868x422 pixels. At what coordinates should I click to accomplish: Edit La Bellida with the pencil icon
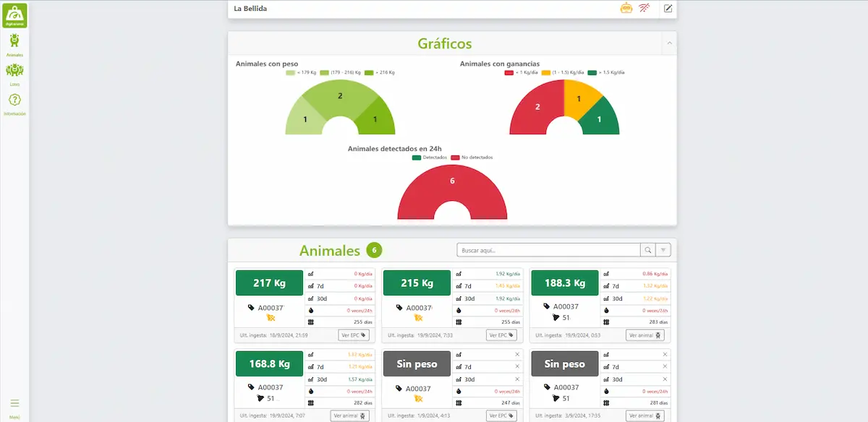(x=668, y=9)
